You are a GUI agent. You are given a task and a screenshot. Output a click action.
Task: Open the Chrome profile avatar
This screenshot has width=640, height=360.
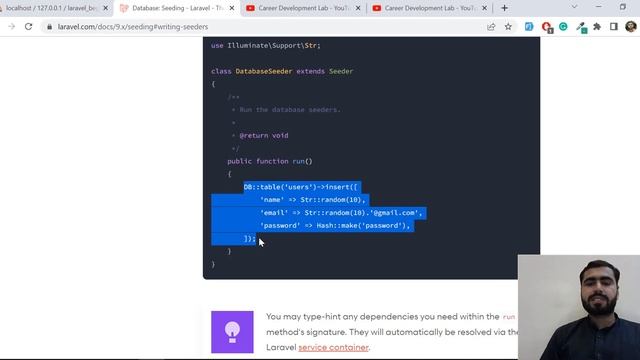[631, 27]
